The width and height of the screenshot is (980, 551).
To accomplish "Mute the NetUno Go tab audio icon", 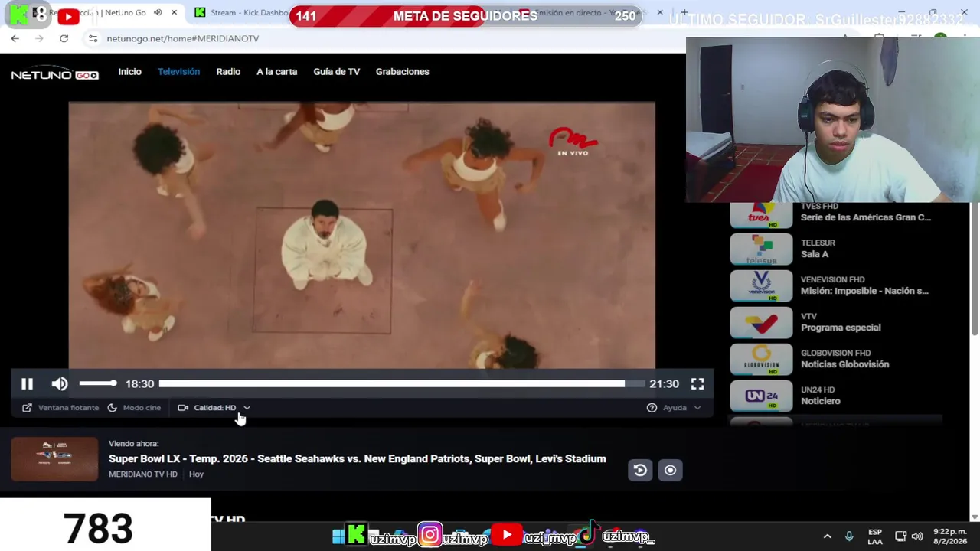I will pos(158,13).
